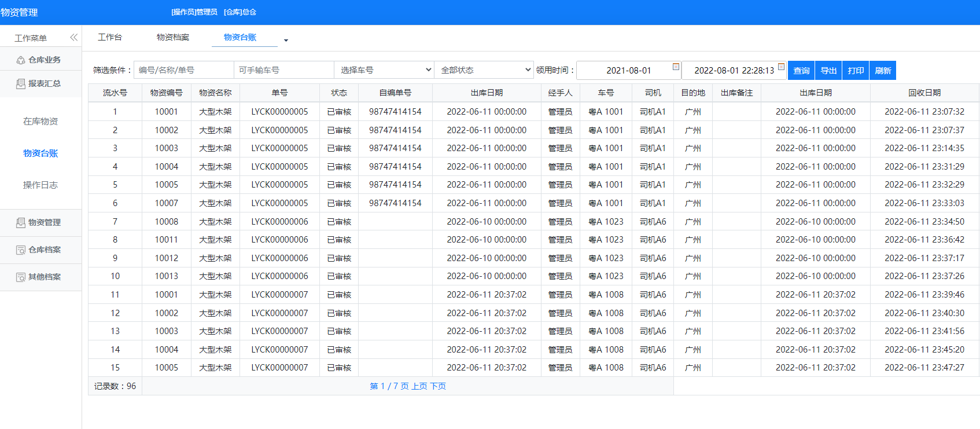The height and width of the screenshot is (429, 980).
Task: Switch to the 物资档案 tab
Action: 173,37
